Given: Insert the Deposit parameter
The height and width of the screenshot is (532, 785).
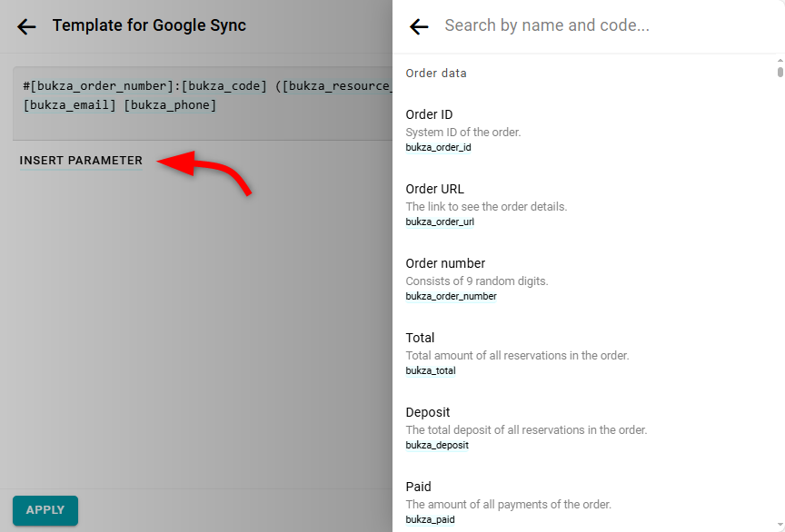Looking at the screenshot, I should click(x=427, y=412).
